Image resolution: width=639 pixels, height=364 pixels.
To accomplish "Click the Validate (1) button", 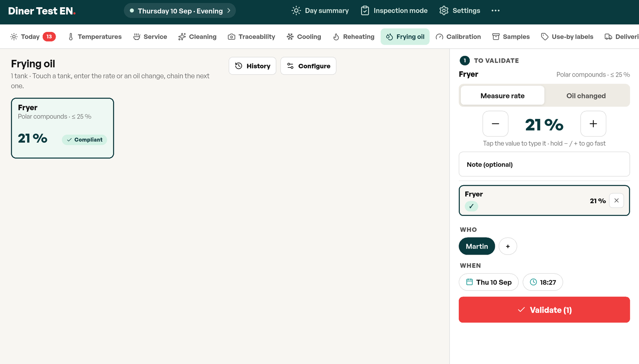I will pyautogui.click(x=544, y=310).
